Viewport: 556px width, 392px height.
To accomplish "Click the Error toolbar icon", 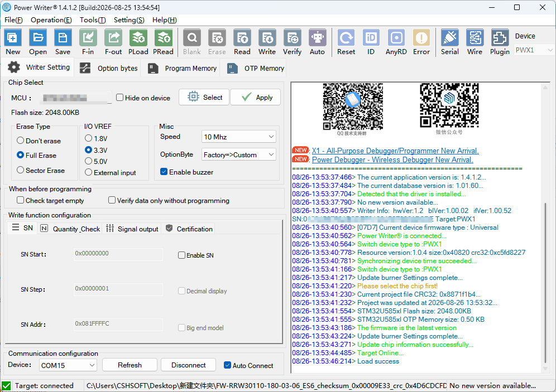I will click(x=421, y=42).
